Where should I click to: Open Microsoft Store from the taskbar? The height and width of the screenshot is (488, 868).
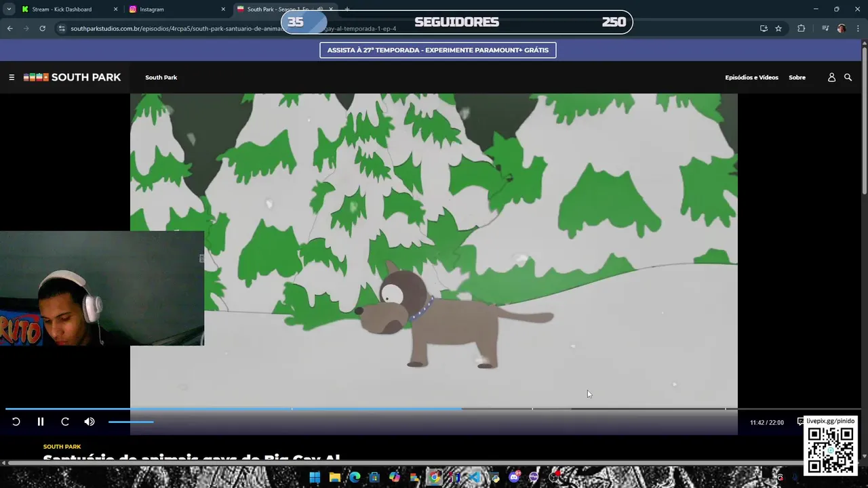pyautogui.click(x=374, y=477)
